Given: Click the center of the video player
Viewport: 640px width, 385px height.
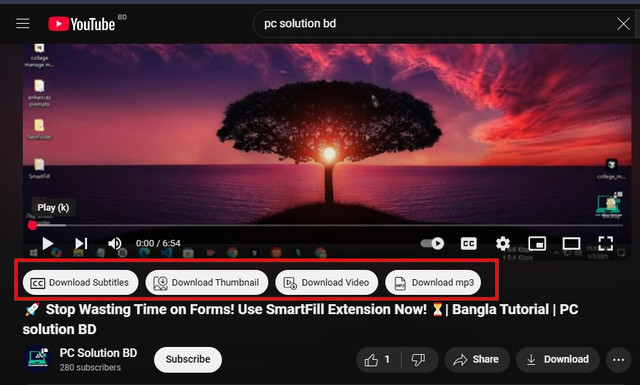Looking at the screenshot, I should pyautogui.click(x=327, y=151).
